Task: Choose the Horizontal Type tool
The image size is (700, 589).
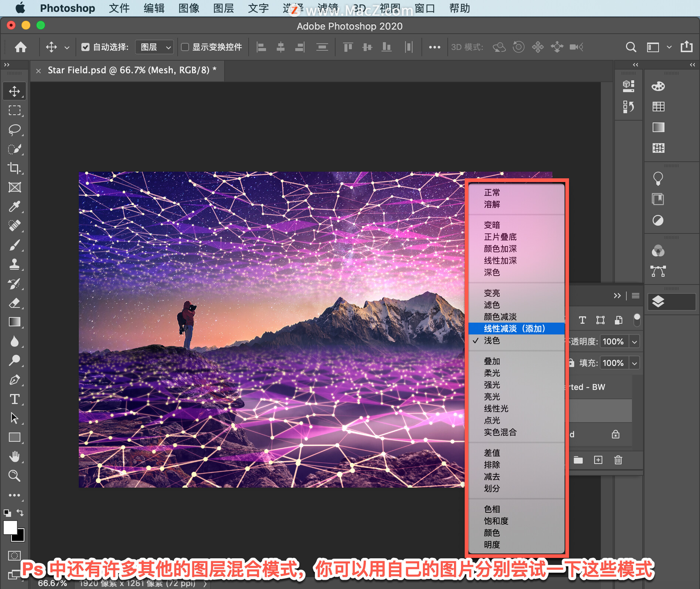Action: (14, 399)
